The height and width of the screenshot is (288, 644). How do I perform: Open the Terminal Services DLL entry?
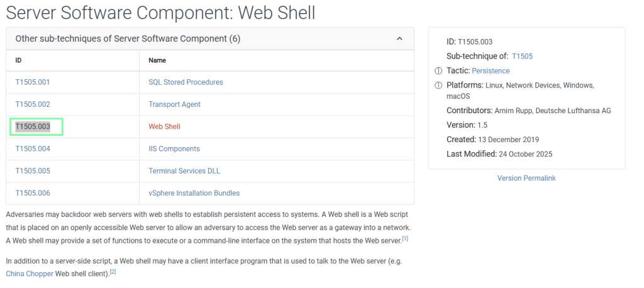click(184, 171)
